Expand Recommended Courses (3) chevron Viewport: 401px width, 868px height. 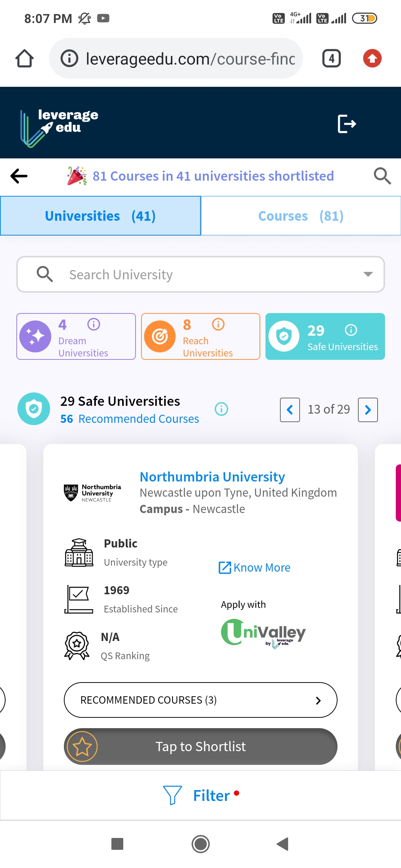[318, 700]
